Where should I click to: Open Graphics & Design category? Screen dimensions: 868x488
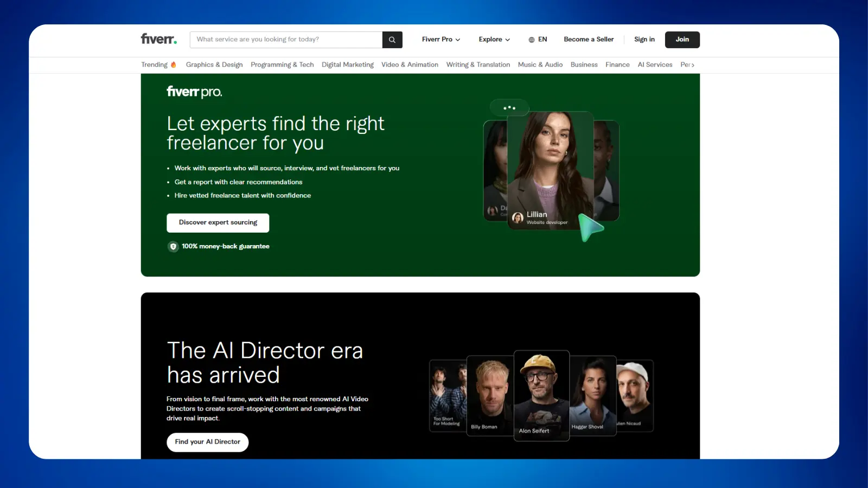tap(214, 65)
